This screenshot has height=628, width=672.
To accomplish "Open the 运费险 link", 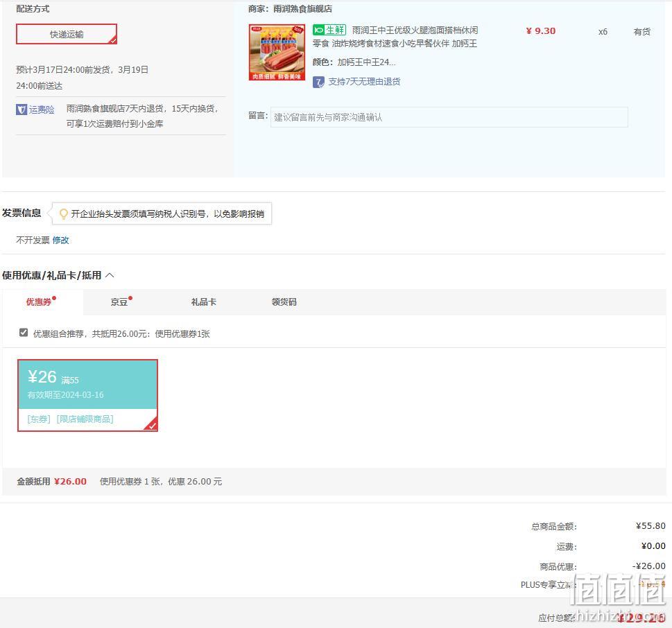I will 42,110.
